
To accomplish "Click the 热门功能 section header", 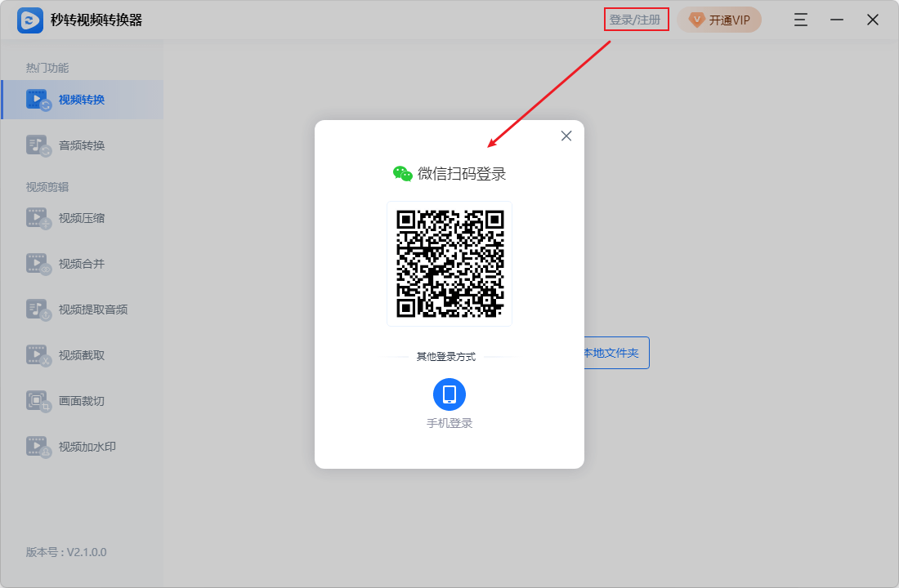I will tap(47, 69).
